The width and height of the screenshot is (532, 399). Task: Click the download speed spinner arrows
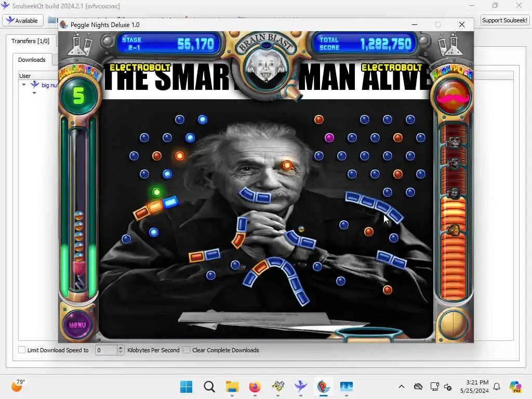(121, 350)
